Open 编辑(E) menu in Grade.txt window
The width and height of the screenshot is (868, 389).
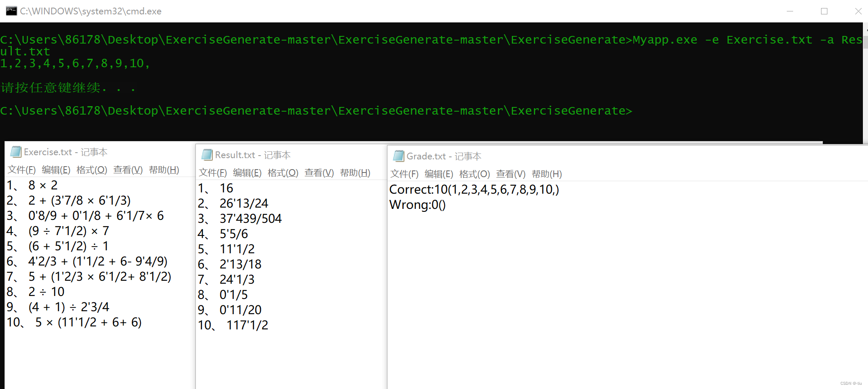coord(439,174)
